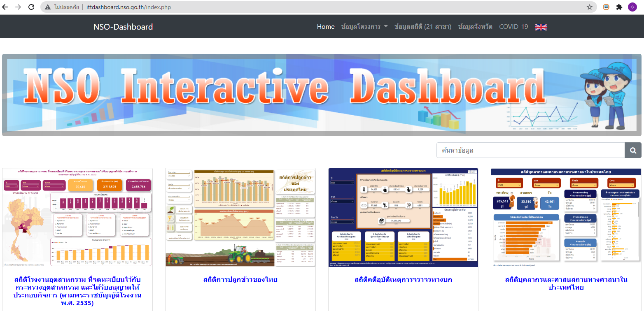Open link สถิติคดีอุบัติเหตุการจราจรทางบก

click(403, 280)
